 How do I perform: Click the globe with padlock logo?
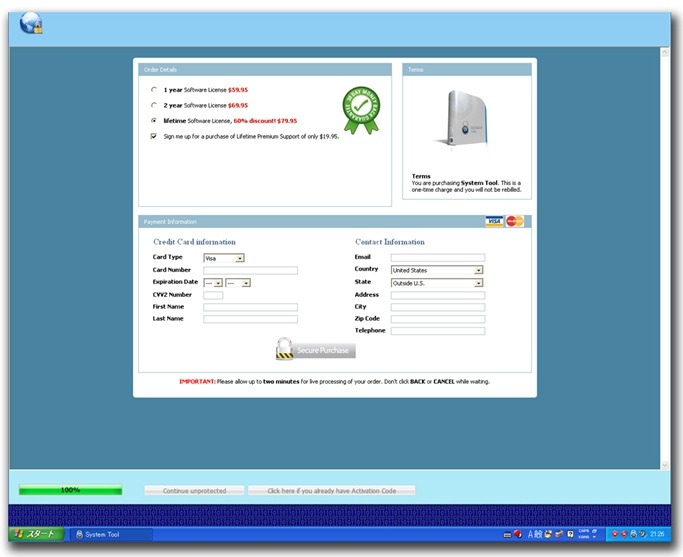pos(31,23)
